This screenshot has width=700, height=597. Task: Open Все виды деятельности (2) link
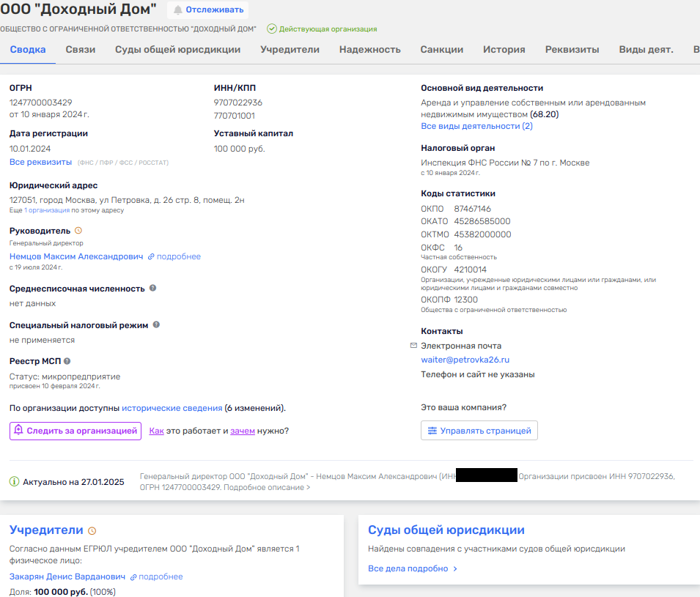(476, 126)
